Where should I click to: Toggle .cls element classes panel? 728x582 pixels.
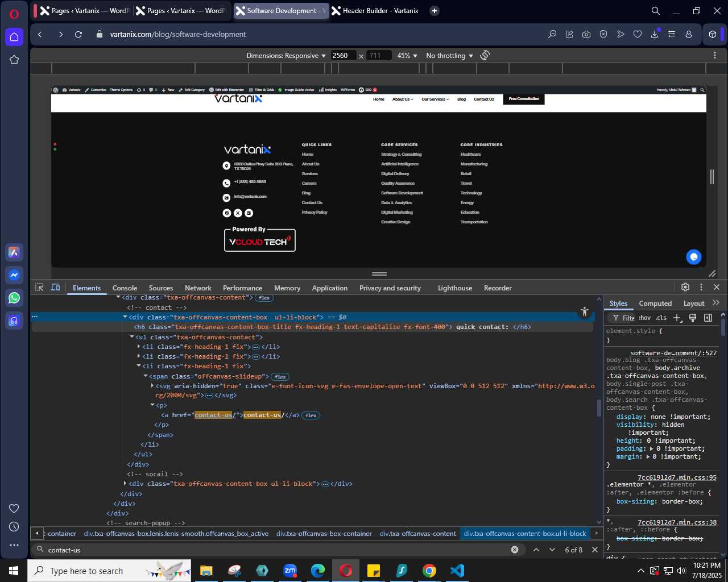pyautogui.click(x=661, y=318)
